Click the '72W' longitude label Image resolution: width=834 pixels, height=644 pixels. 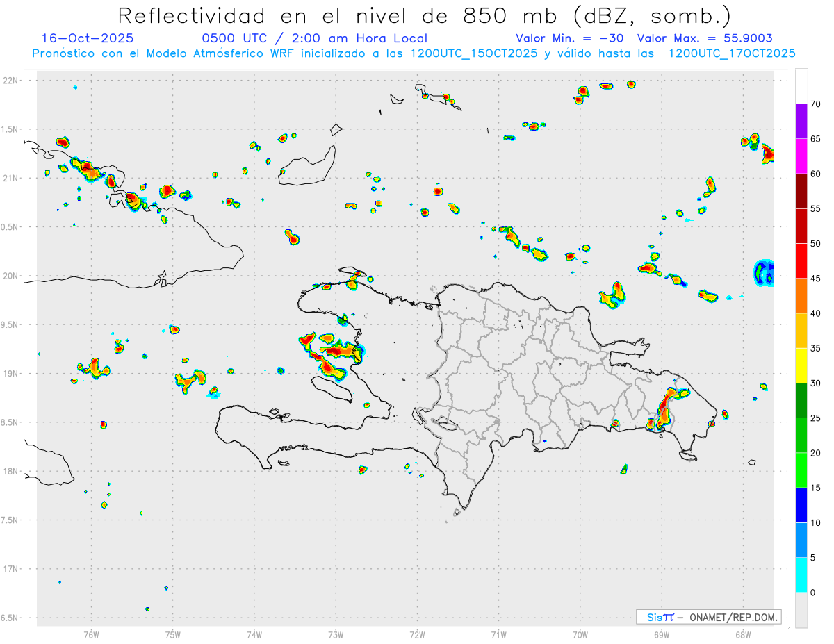[417, 635]
